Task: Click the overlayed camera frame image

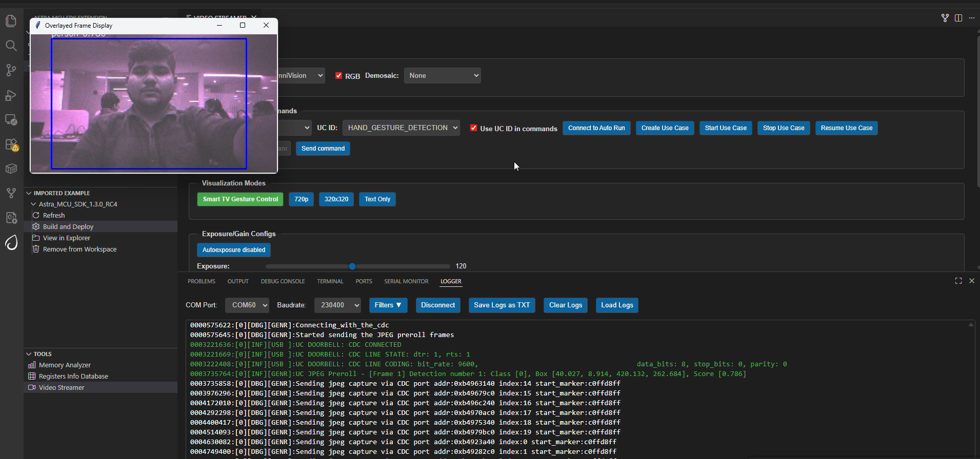Action: click(x=154, y=103)
